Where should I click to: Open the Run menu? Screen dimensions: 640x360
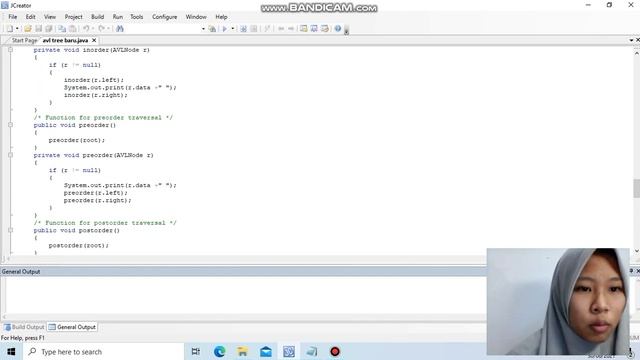pyautogui.click(x=118, y=17)
